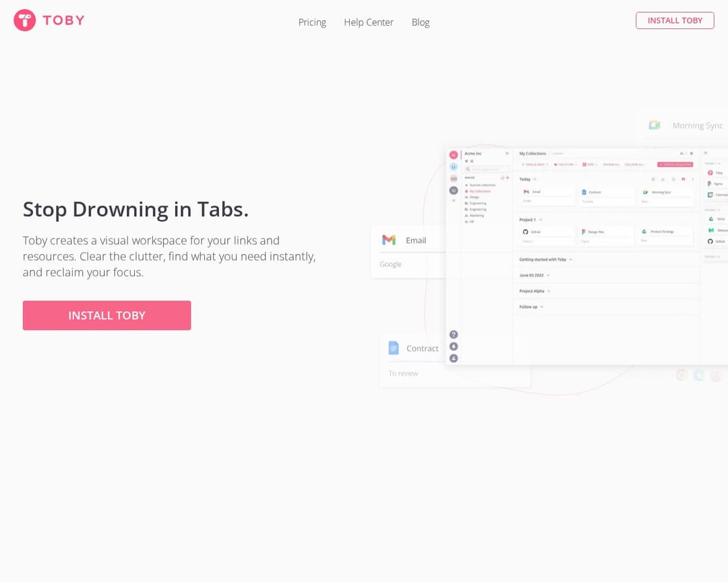This screenshot has width=728, height=582.
Task: Click the 'Google' note under Email card
Action: click(x=390, y=264)
